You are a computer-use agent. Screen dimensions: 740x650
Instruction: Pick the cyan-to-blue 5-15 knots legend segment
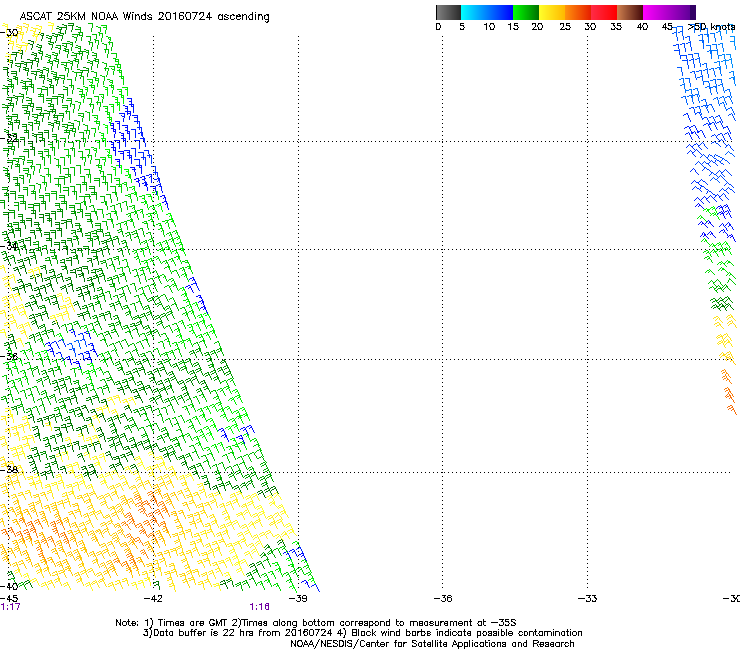(487, 12)
